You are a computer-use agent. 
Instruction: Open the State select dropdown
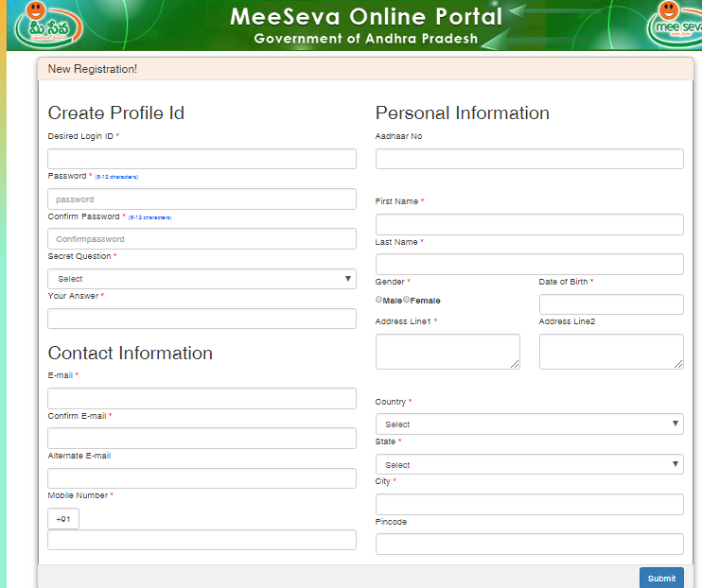pyautogui.click(x=529, y=464)
